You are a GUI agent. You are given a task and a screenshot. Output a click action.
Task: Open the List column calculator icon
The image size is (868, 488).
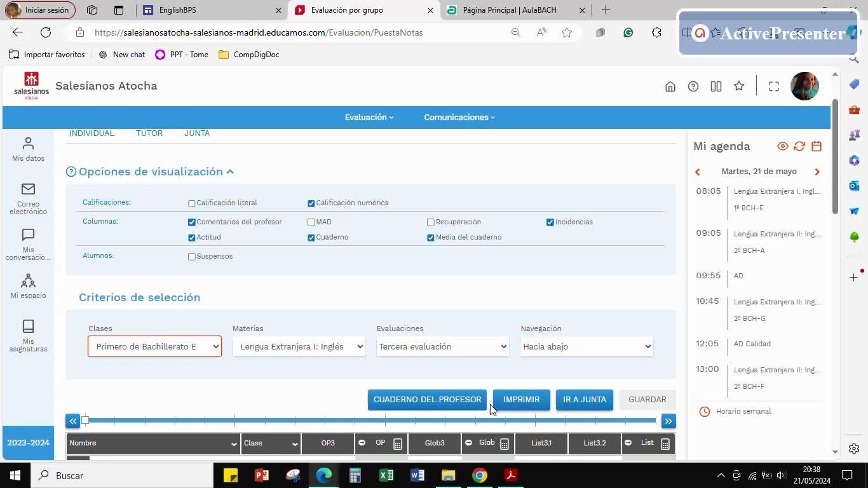click(665, 444)
